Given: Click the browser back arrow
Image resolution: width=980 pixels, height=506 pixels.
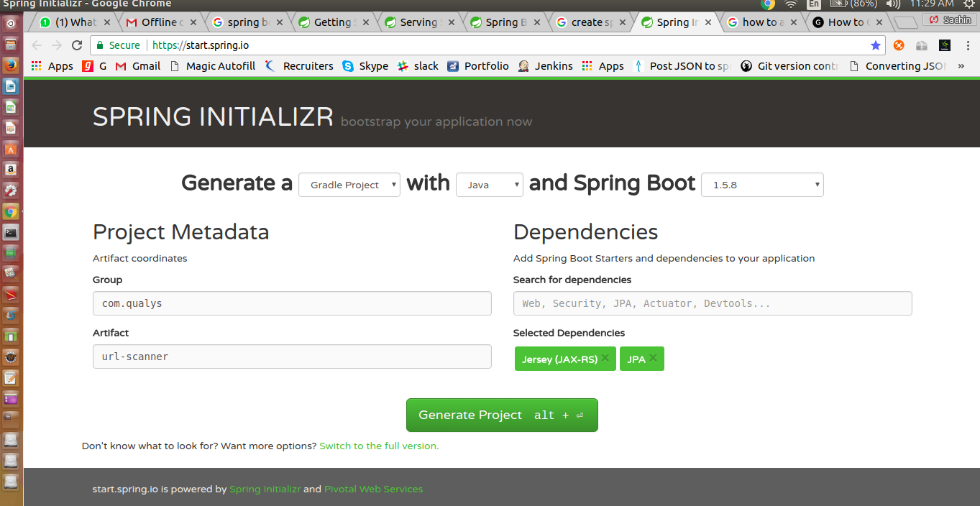Looking at the screenshot, I should tap(37, 45).
